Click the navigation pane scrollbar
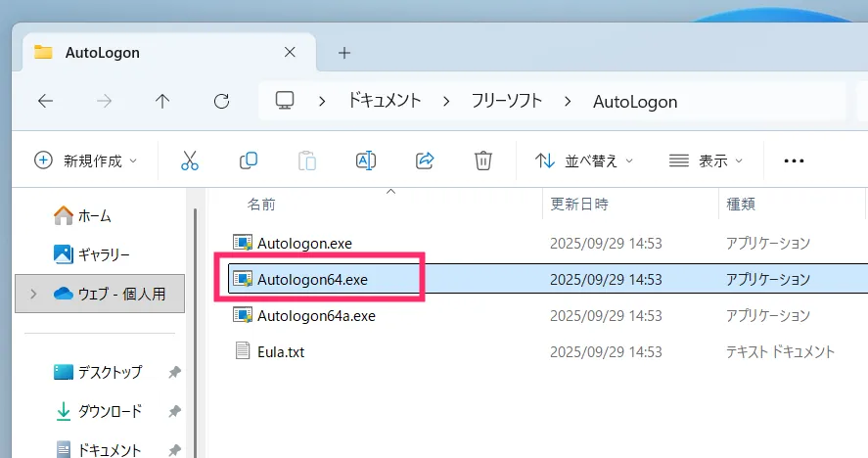Screen dimensions: 868x458 coord(195,333)
